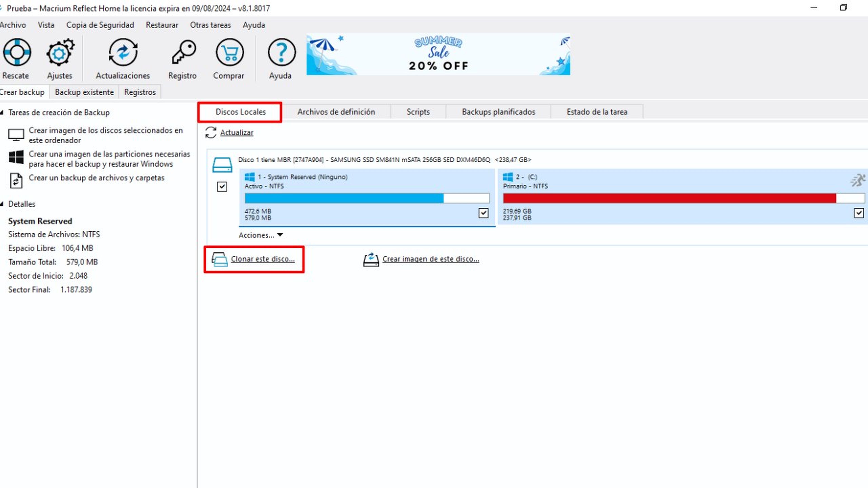This screenshot has width=868, height=488.
Task: Restore down the window
Action: point(843,7)
